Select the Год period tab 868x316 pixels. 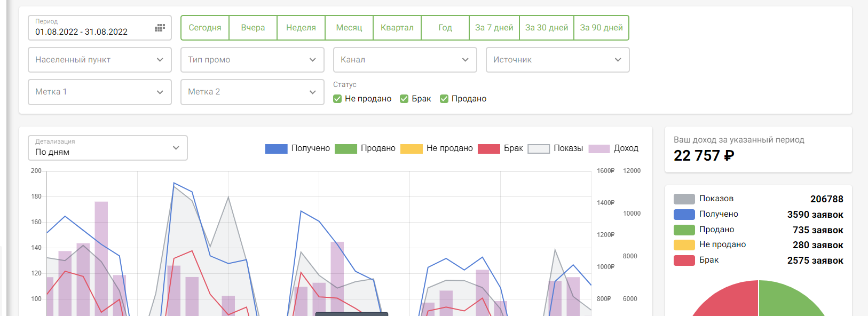[x=445, y=28]
